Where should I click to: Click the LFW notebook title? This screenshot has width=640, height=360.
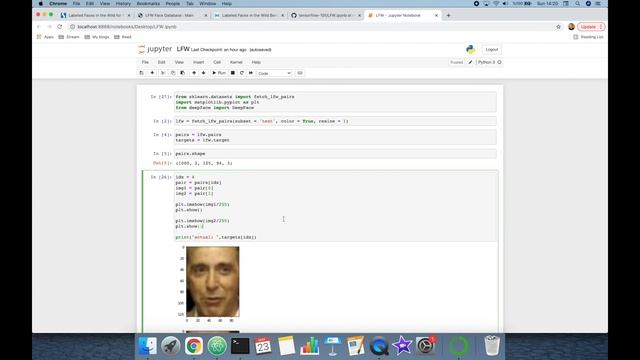coord(183,49)
